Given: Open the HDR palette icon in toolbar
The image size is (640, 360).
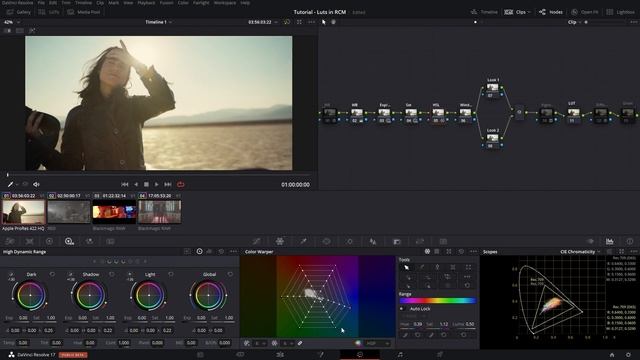Looking at the screenshot, I should pos(69,241).
